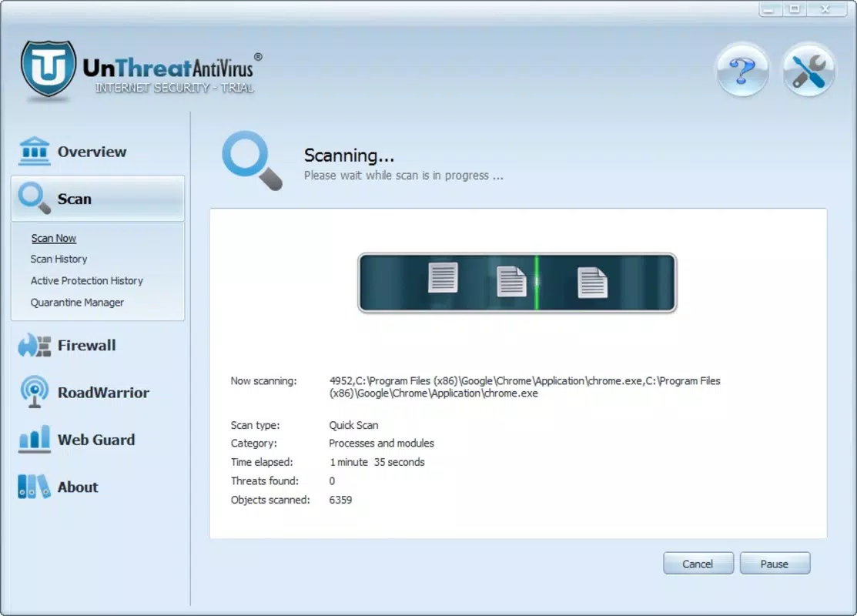Open help via question mark icon
This screenshot has height=616, width=857.
(742, 70)
